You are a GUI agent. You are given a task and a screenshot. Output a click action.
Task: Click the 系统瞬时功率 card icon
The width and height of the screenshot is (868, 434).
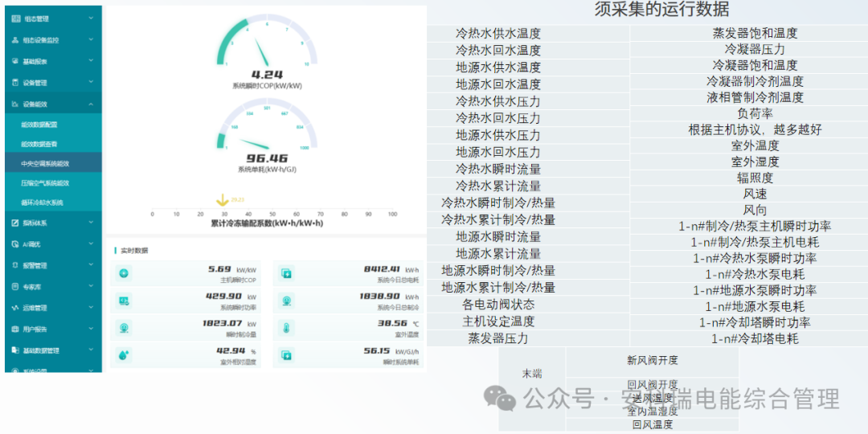[x=124, y=301]
